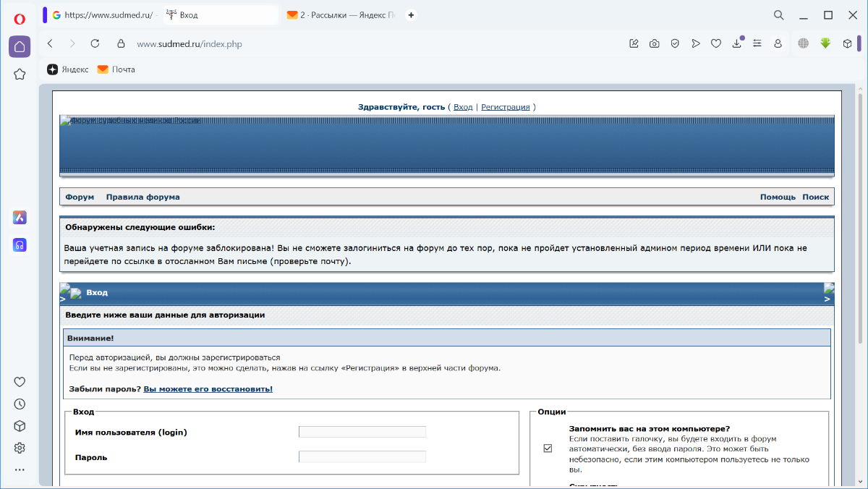Click the send/flow arrow icon
Screen dimensions: 868x489
pyautogui.click(x=695, y=43)
